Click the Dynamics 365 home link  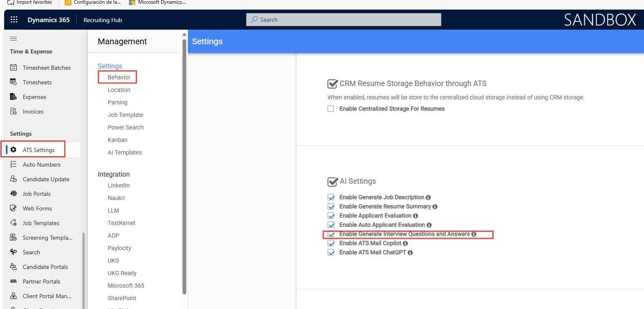point(49,20)
